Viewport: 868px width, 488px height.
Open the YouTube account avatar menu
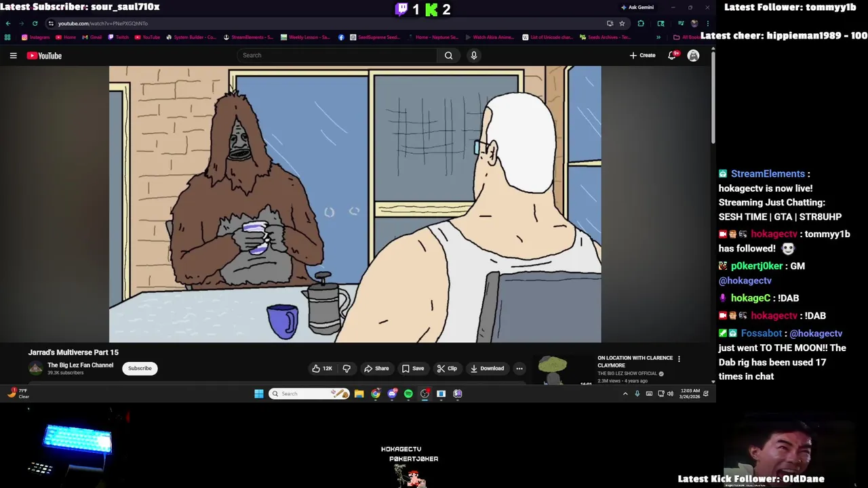click(693, 56)
